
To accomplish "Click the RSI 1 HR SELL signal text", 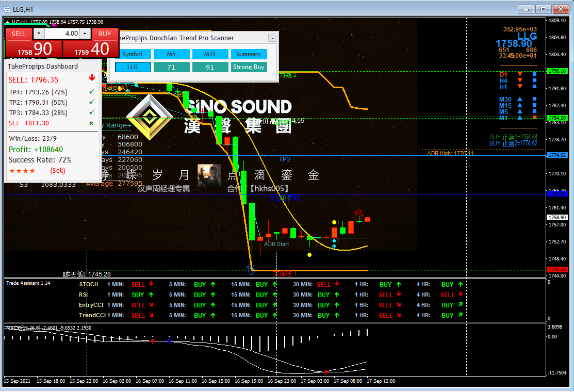I will (385, 295).
